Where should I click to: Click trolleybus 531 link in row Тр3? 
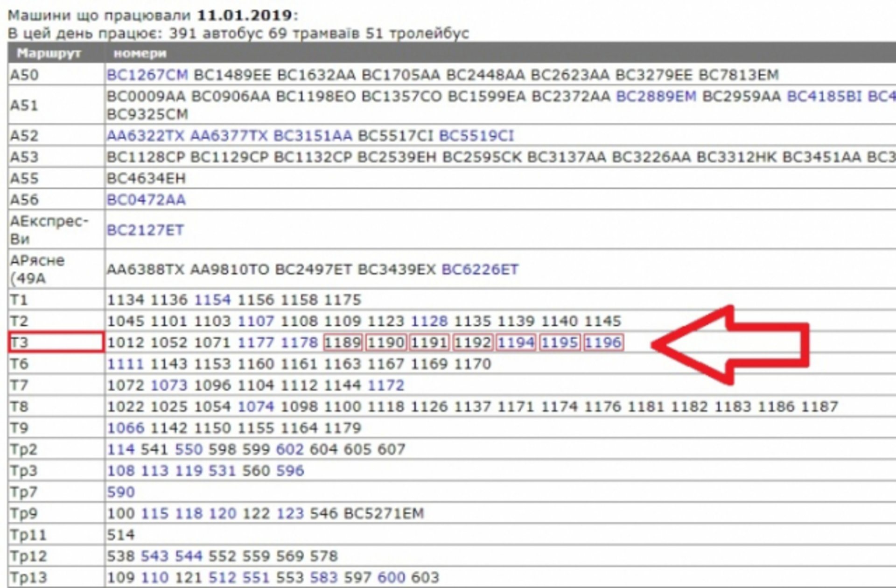(x=222, y=471)
